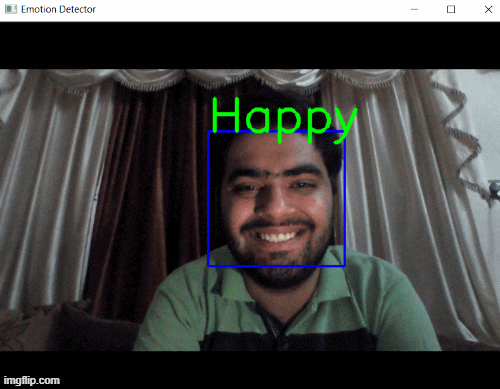Viewport: 500px width, 389px height.
Task: Maximize the Emotion Detector window
Action: (x=451, y=9)
